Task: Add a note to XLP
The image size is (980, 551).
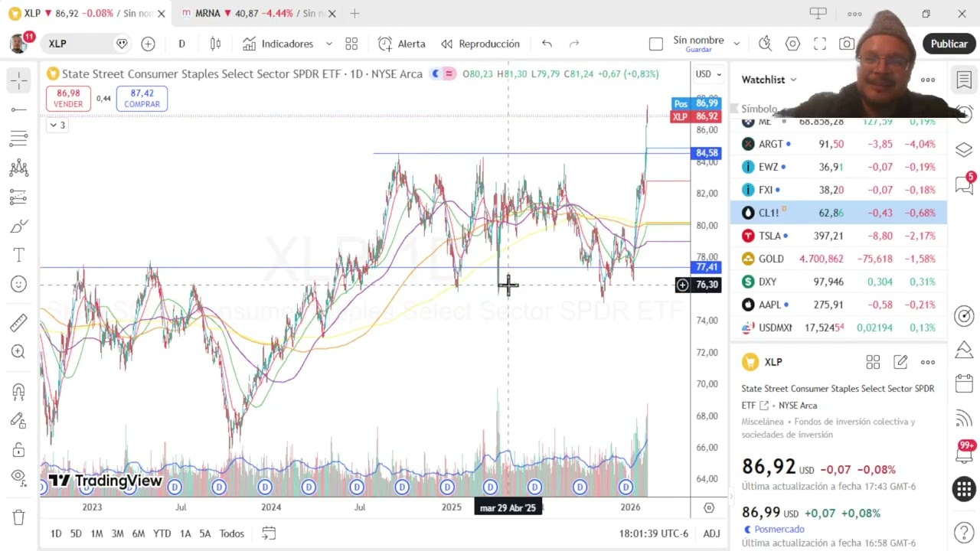Action: [x=900, y=362]
